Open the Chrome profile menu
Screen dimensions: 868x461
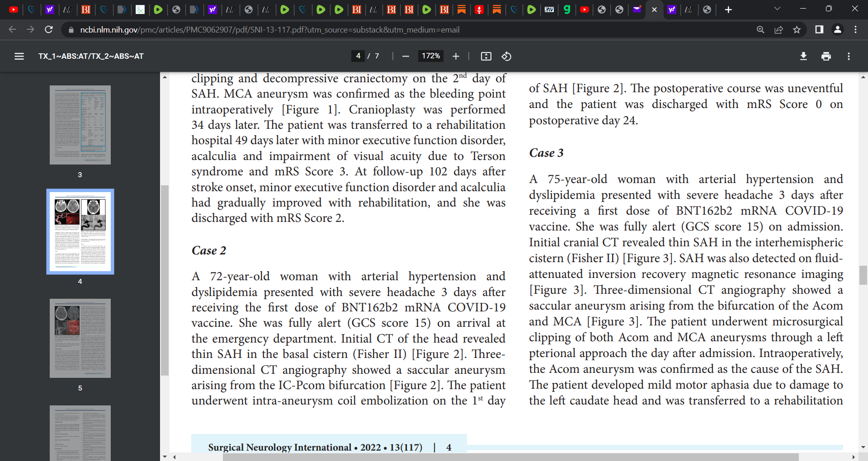[x=837, y=29]
